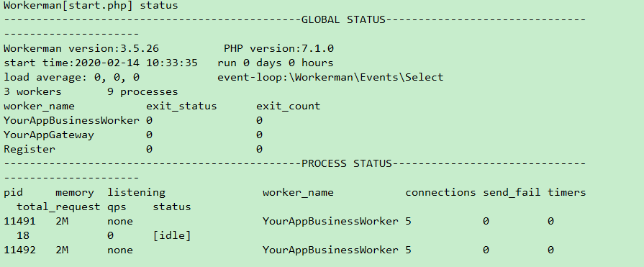Click the GLOBAL STATUS heading text
This screenshot has width=644, height=267.
coord(343,19)
